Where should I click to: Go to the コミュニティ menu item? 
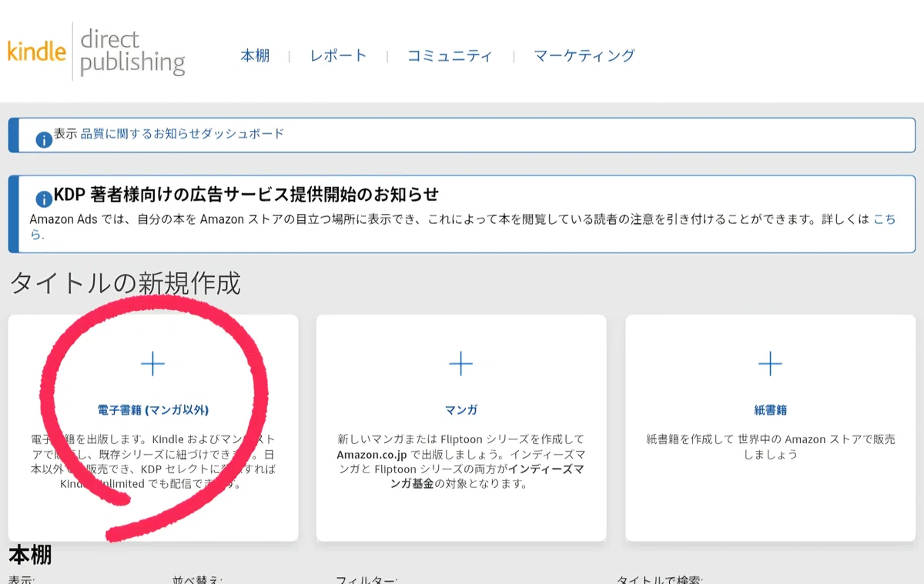450,55
